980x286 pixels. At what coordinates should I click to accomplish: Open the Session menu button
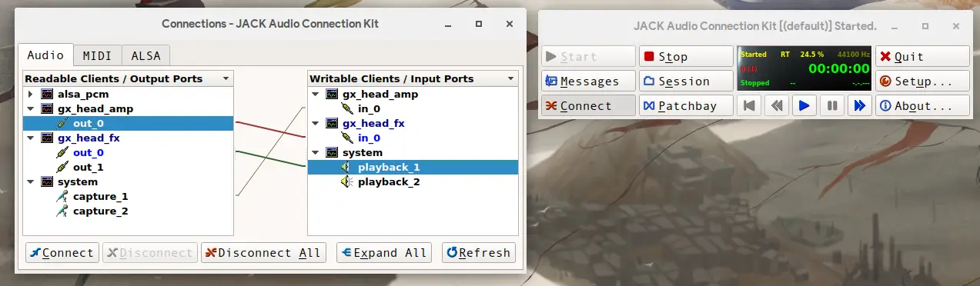686,81
